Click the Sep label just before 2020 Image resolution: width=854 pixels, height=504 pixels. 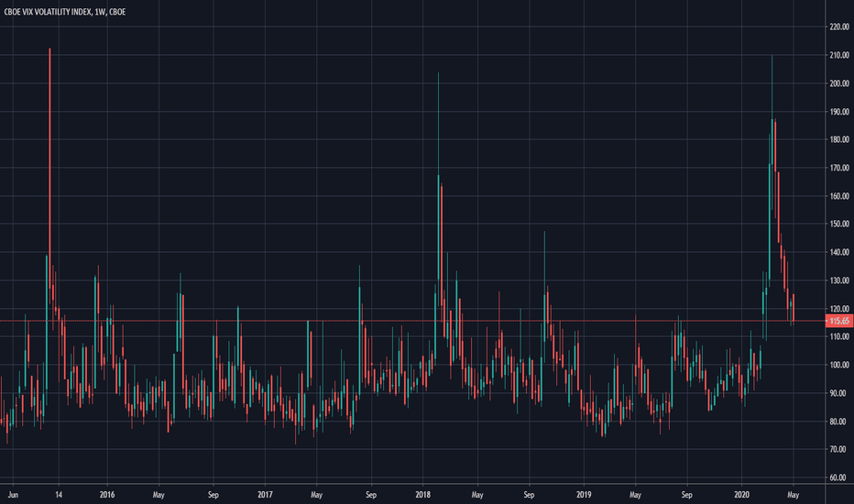[687, 495]
